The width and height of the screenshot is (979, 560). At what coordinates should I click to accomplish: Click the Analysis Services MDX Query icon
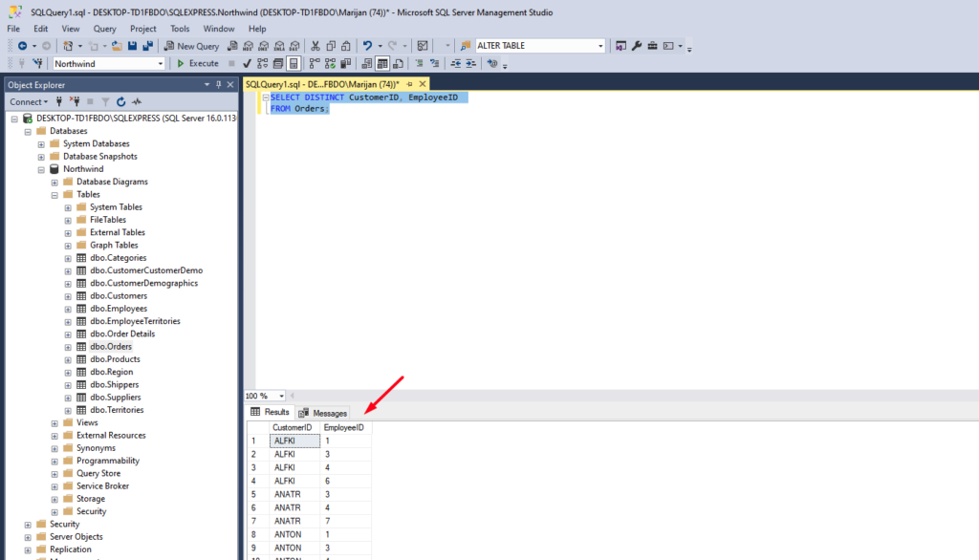[248, 46]
